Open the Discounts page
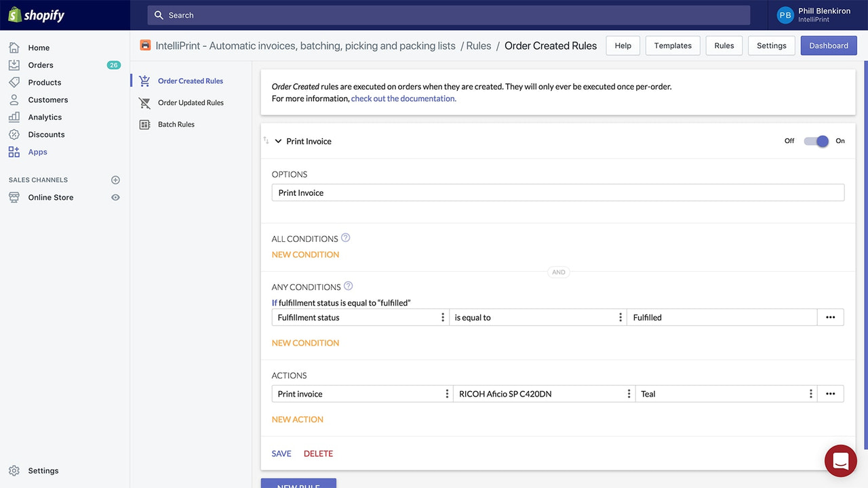Screen dimensions: 868x488 click(46, 134)
